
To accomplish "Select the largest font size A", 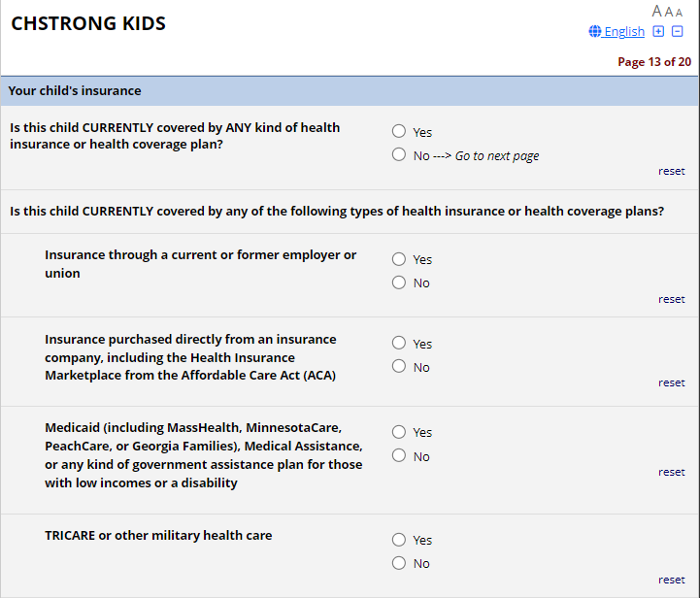I will pos(657,11).
